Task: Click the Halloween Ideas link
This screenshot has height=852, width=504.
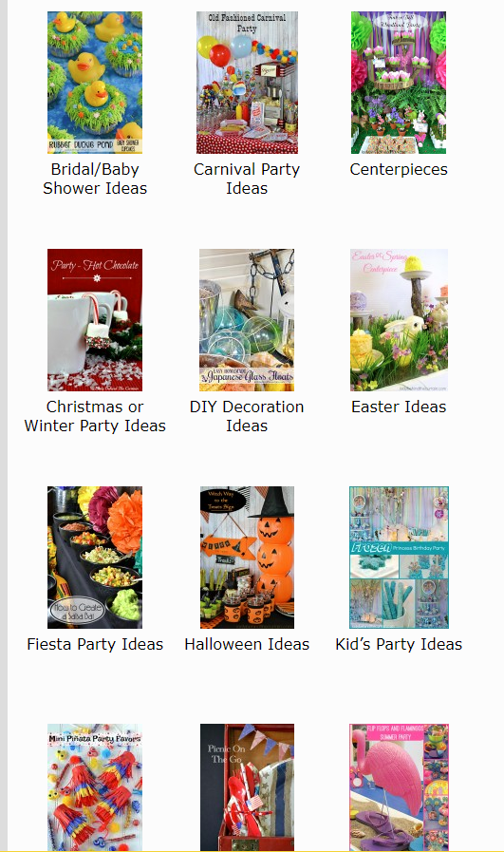Action: click(247, 644)
